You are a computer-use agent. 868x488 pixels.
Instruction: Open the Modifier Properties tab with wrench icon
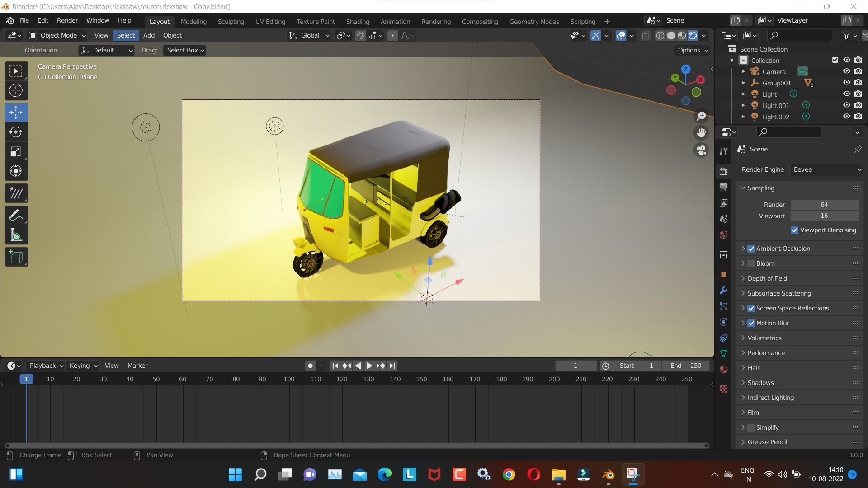tap(723, 291)
